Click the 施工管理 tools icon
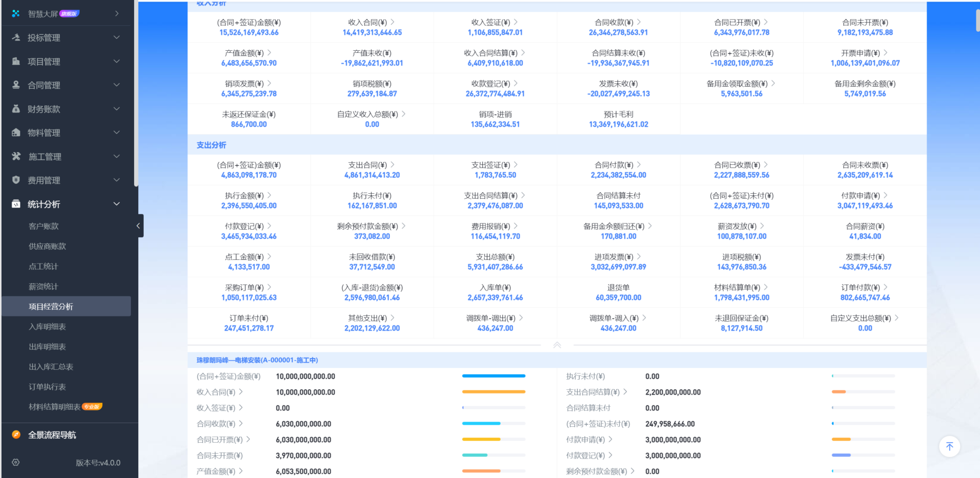This screenshot has height=478, width=980. [16, 156]
